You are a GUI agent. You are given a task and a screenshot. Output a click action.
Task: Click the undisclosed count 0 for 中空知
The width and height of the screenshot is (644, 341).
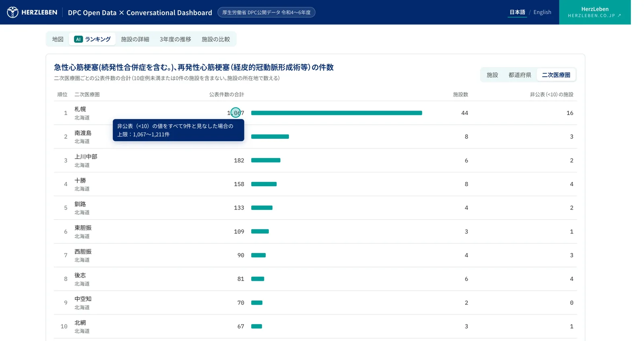(572, 303)
